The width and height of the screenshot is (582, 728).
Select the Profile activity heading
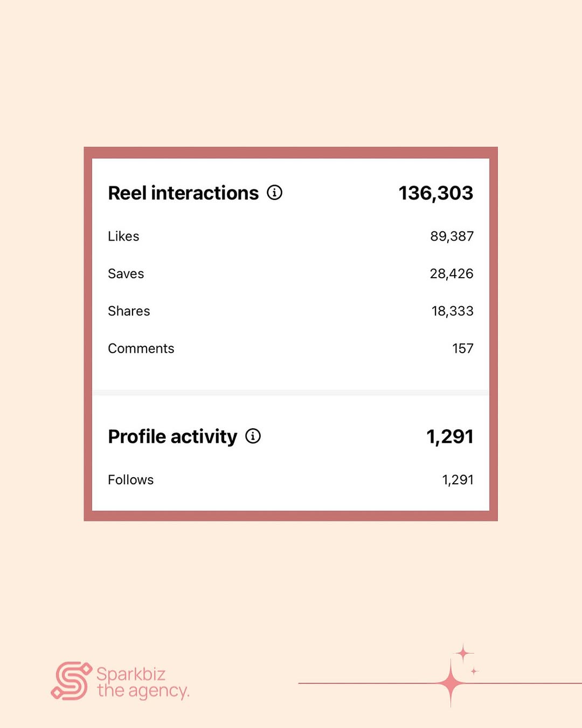tap(172, 436)
